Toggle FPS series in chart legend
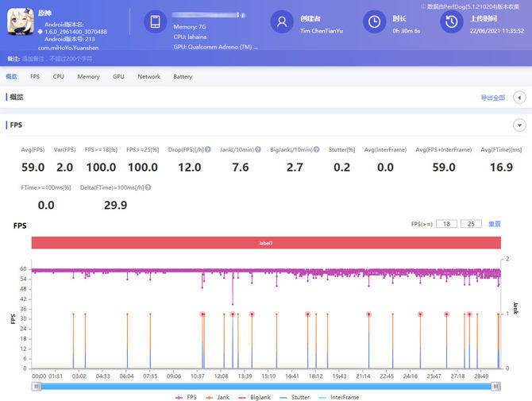The height and width of the screenshot is (401, 532). [x=190, y=396]
